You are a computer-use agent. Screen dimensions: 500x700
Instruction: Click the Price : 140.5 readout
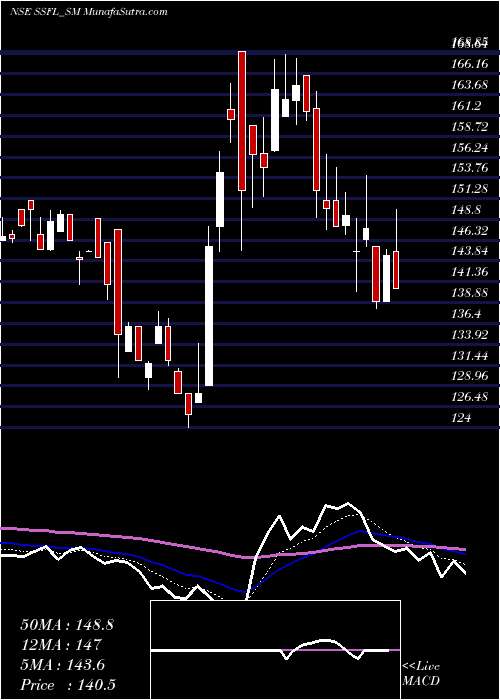click(x=69, y=685)
